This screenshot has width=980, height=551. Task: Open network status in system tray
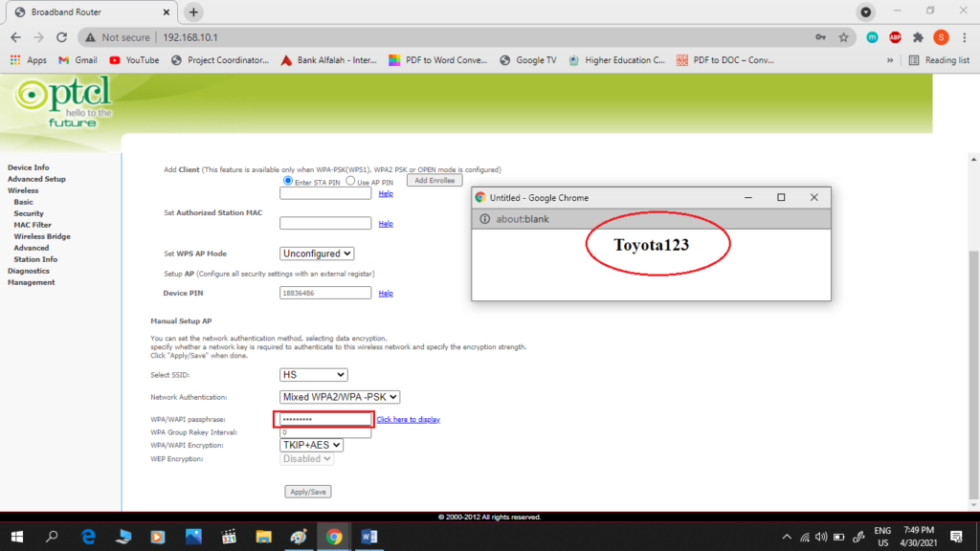(805, 537)
